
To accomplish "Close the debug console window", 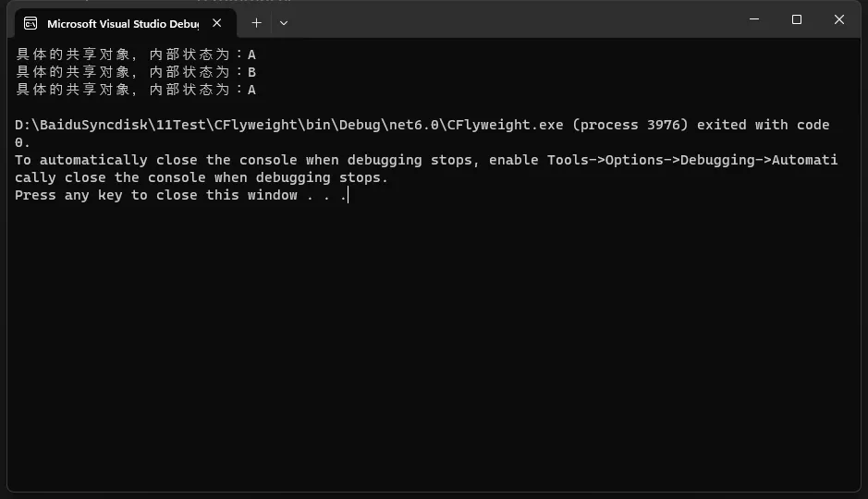I will [839, 19].
